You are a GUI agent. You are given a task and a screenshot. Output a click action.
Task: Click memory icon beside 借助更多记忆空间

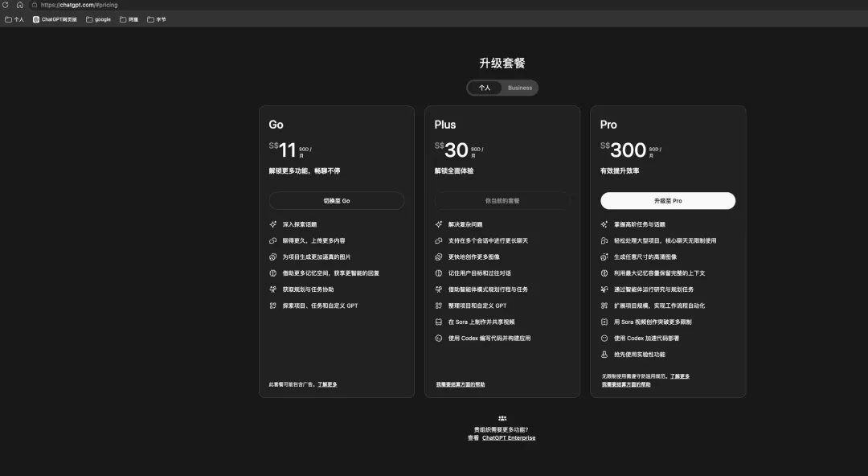click(x=273, y=273)
